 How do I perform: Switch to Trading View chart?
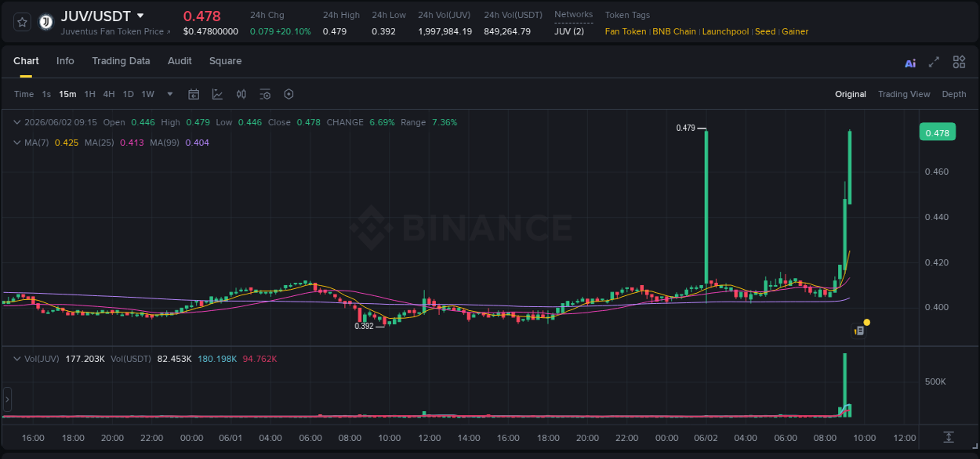point(904,94)
